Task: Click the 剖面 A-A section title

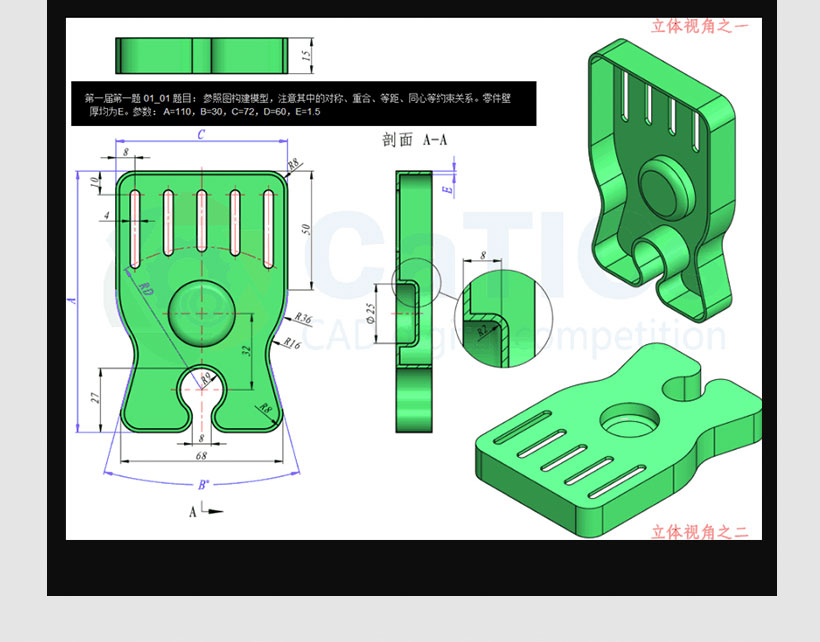Action: pyautogui.click(x=414, y=140)
